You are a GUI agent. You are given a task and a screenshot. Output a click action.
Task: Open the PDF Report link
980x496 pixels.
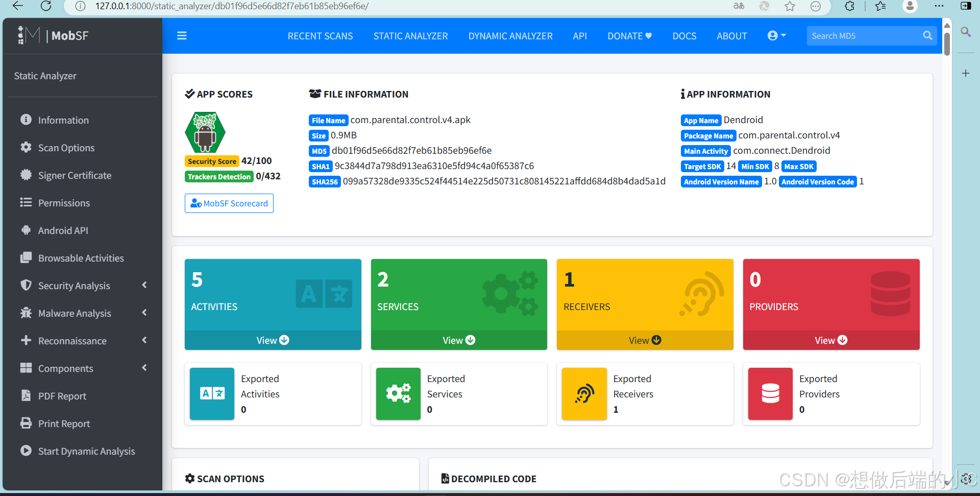pos(62,396)
